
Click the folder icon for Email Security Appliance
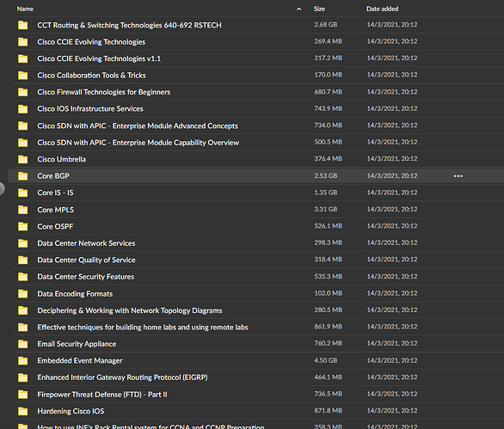click(x=23, y=344)
